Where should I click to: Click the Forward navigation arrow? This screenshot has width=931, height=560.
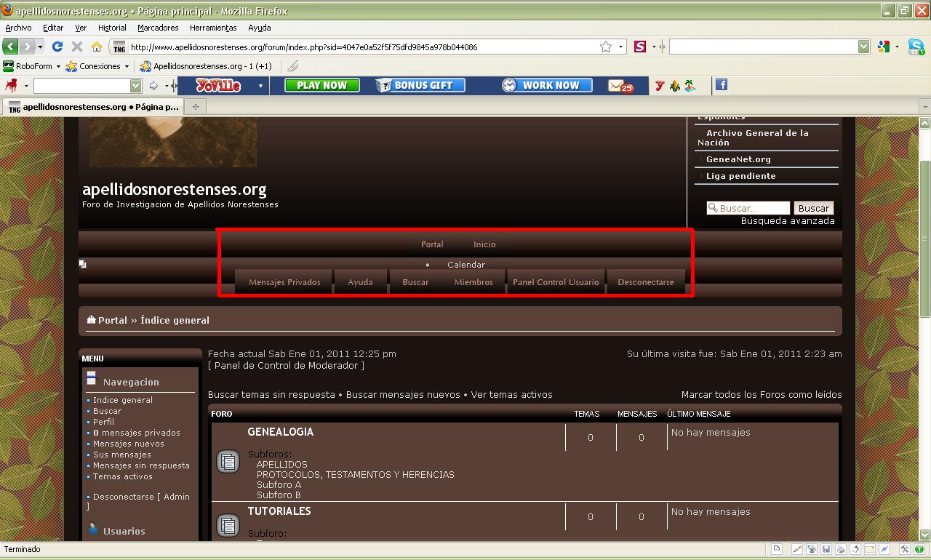[x=27, y=47]
